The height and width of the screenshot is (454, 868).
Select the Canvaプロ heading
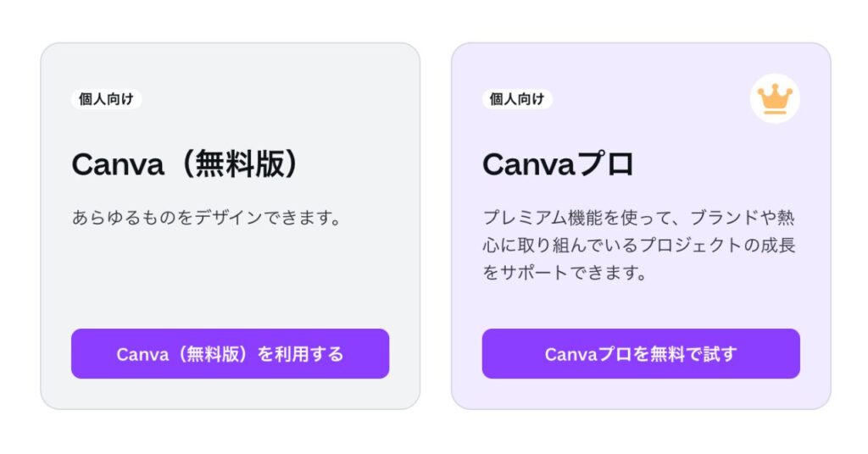pos(558,164)
